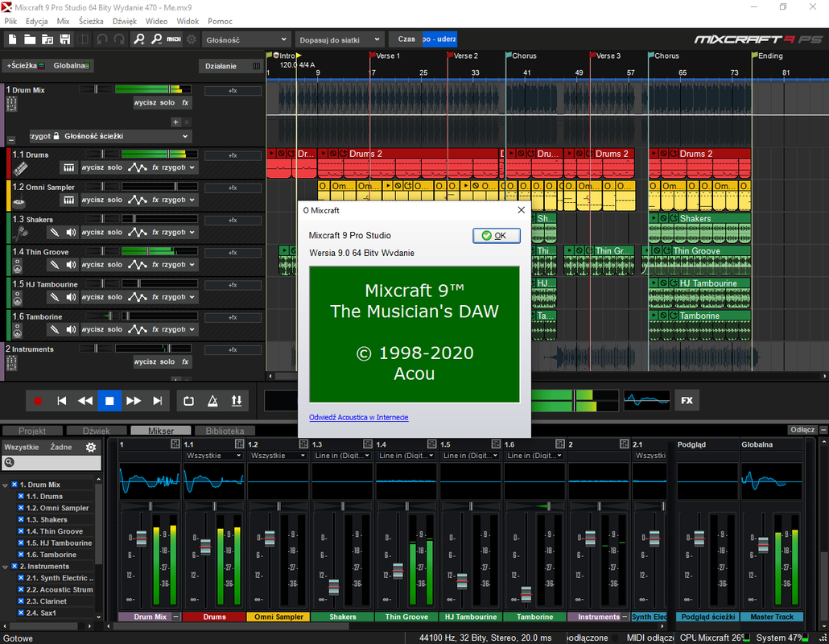Open Wszystkie input dropdown on mixer channel 1.1
The height and width of the screenshot is (644, 829).
pos(213,456)
